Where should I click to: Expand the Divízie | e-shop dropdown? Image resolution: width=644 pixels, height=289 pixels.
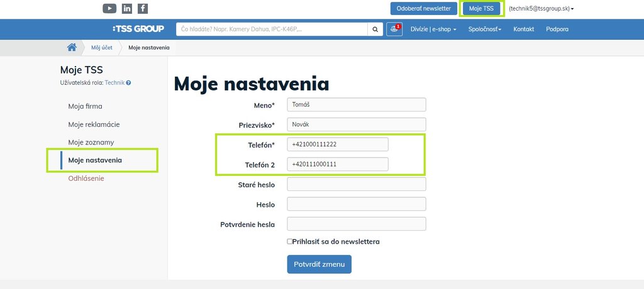433,29
